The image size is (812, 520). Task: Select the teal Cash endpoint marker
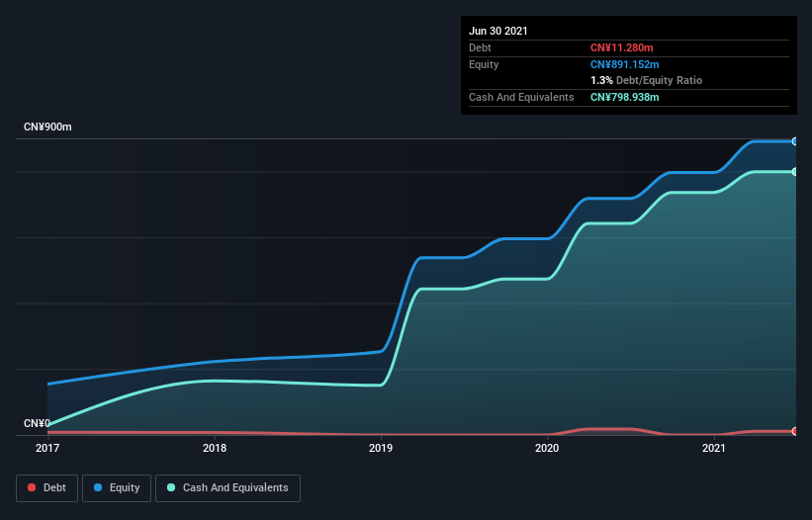(794, 172)
